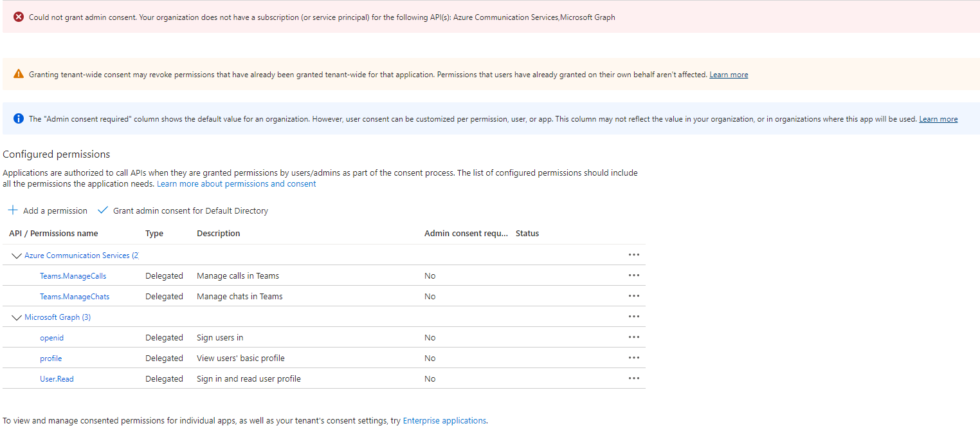
Task: Click the Type column header
Action: pos(154,234)
